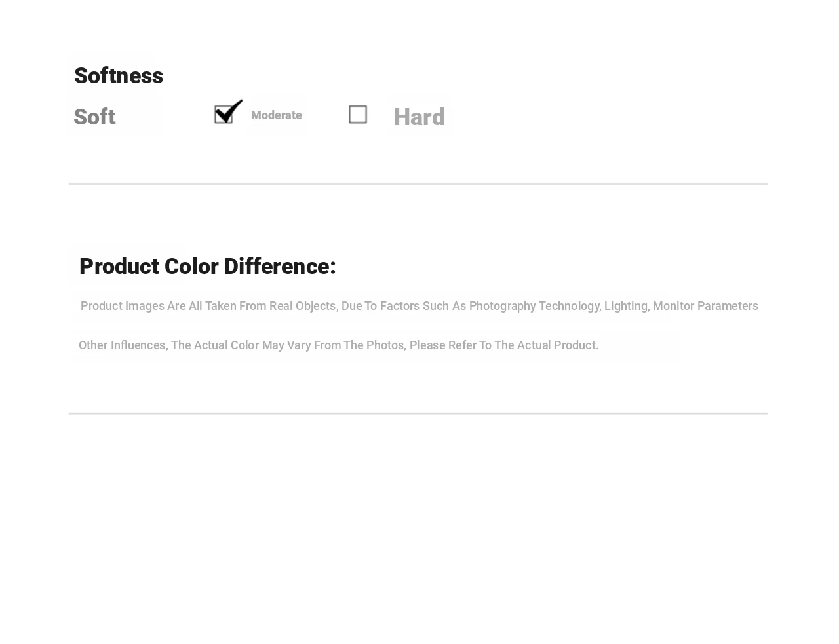Select the Hard label text
Viewport: 839px width, 644px height.
[x=419, y=117]
